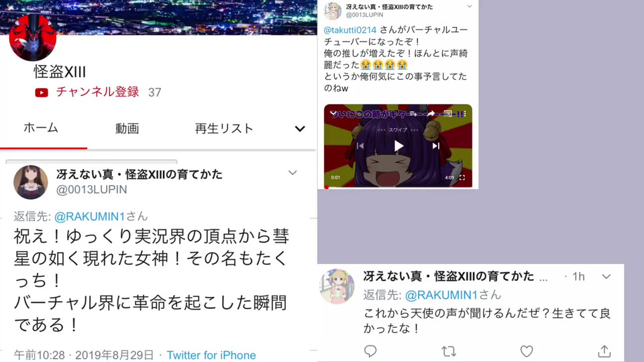
Task: Like the tweet with heart icon
Action: tap(527, 351)
